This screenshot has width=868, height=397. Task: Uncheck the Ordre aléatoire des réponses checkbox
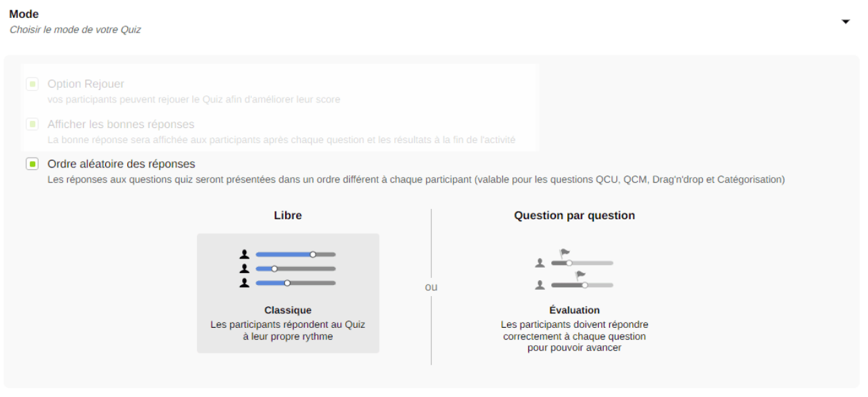pyautogui.click(x=32, y=164)
